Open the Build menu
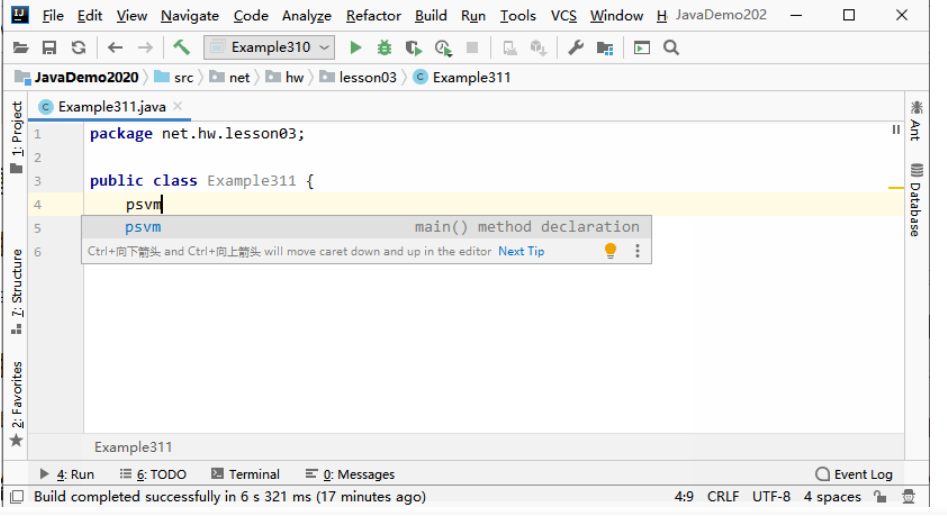The height and width of the screenshot is (516, 947). pos(431,16)
